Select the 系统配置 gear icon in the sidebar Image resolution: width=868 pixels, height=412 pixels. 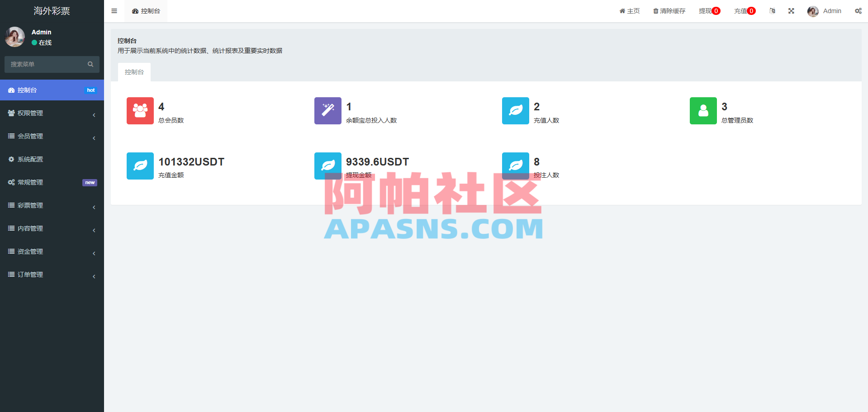pyautogui.click(x=12, y=159)
